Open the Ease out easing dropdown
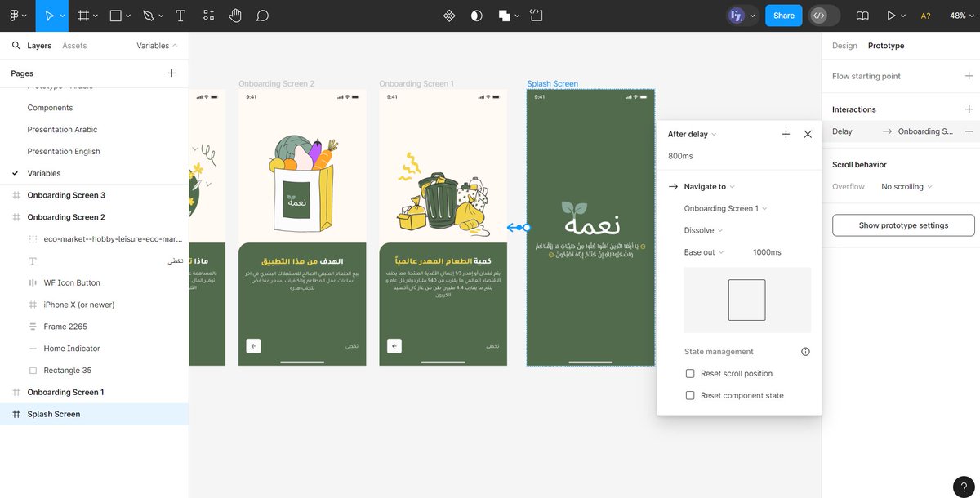 [703, 253]
